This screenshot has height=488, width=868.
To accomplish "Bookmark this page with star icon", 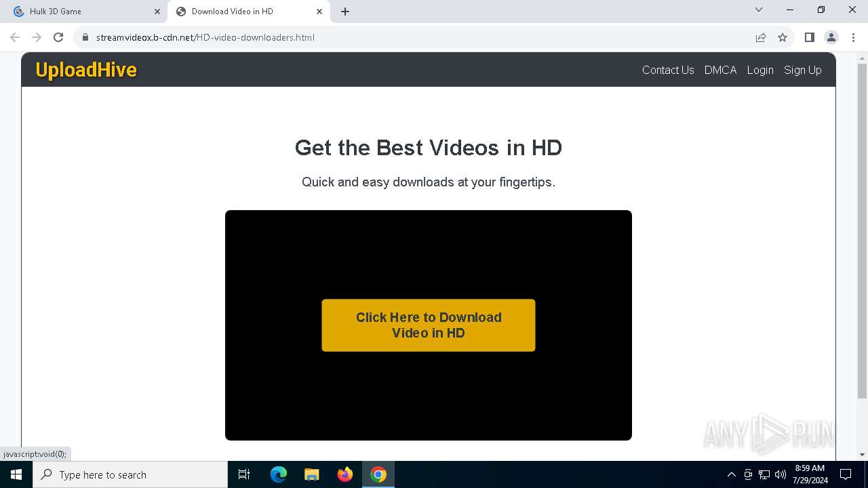I will click(783, 37).
